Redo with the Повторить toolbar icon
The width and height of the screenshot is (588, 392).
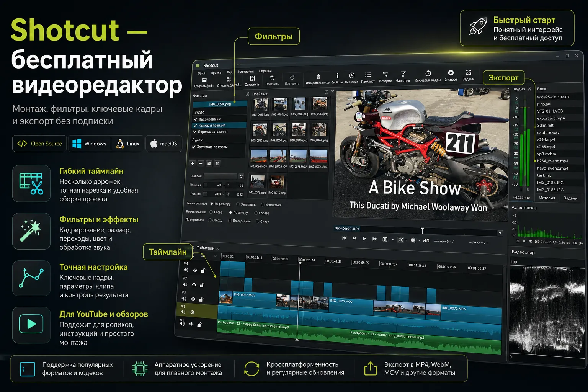[292, 77]
